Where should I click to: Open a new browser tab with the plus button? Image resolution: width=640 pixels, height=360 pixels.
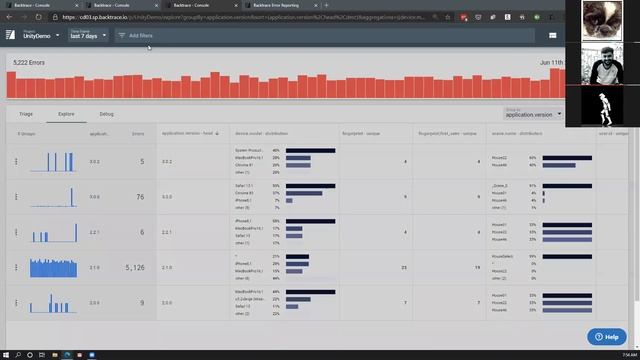click(327, 5)
